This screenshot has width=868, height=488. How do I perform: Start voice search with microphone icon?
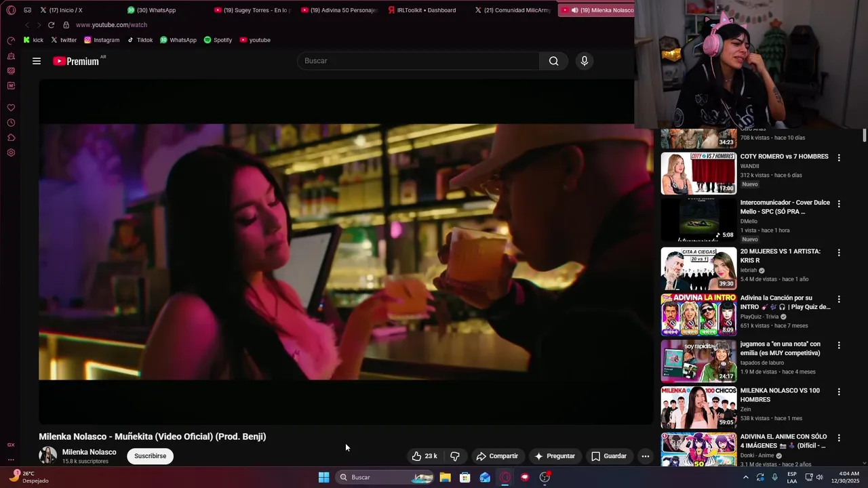(585, 61)
